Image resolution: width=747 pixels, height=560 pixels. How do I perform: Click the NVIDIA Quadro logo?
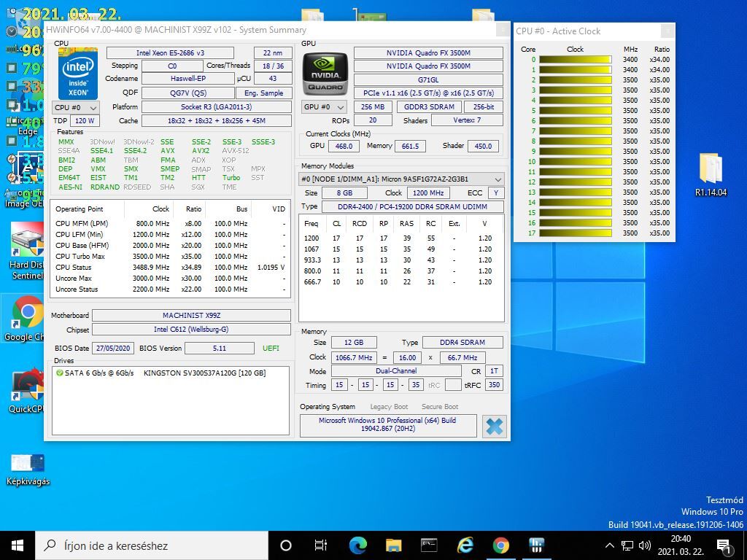[325, 74]
